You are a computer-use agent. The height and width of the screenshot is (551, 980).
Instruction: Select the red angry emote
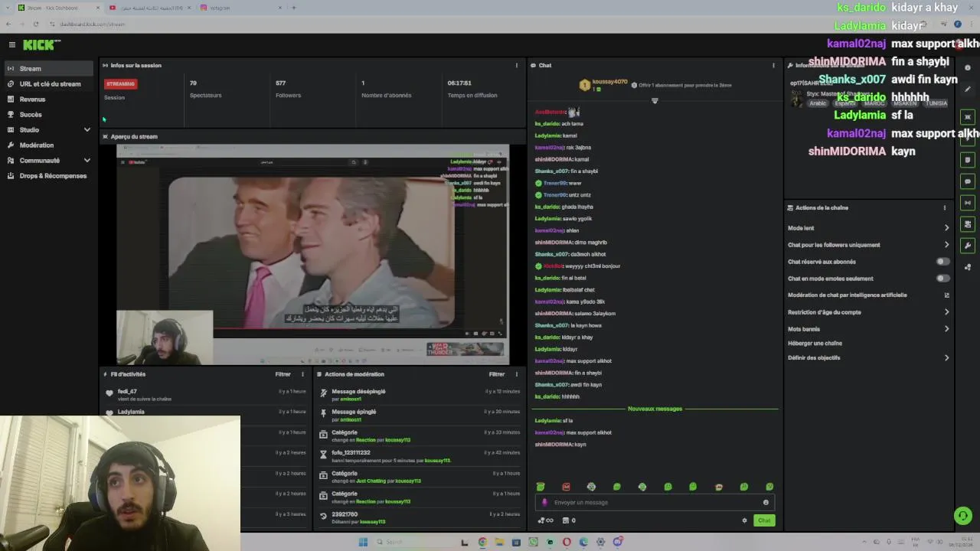[x=566, y=487]
